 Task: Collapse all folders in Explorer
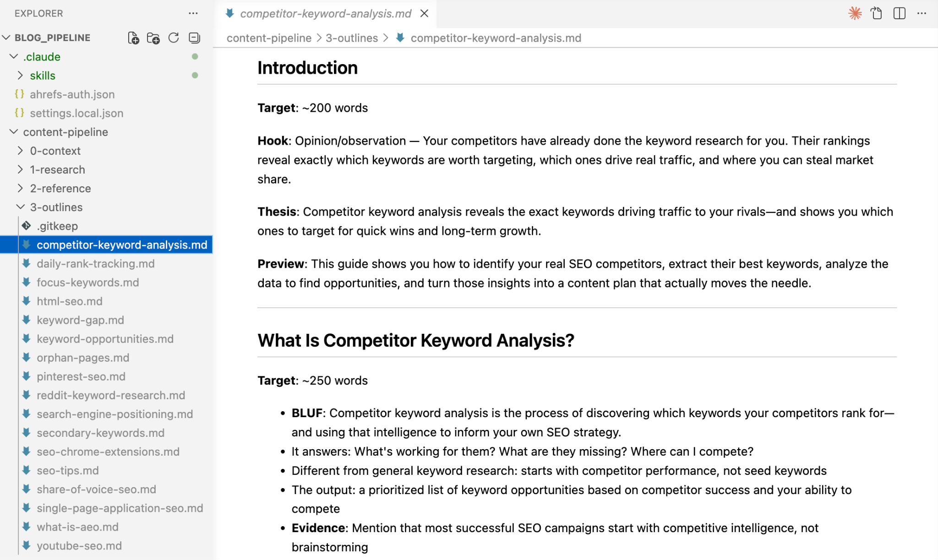coord(194,38)
